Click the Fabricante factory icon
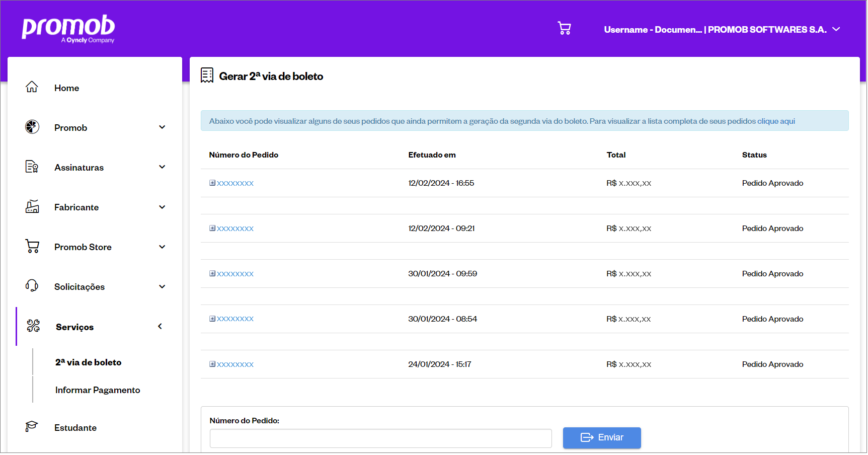The width and height of the screenshot is (868, 455). click(x=32, y=206)
